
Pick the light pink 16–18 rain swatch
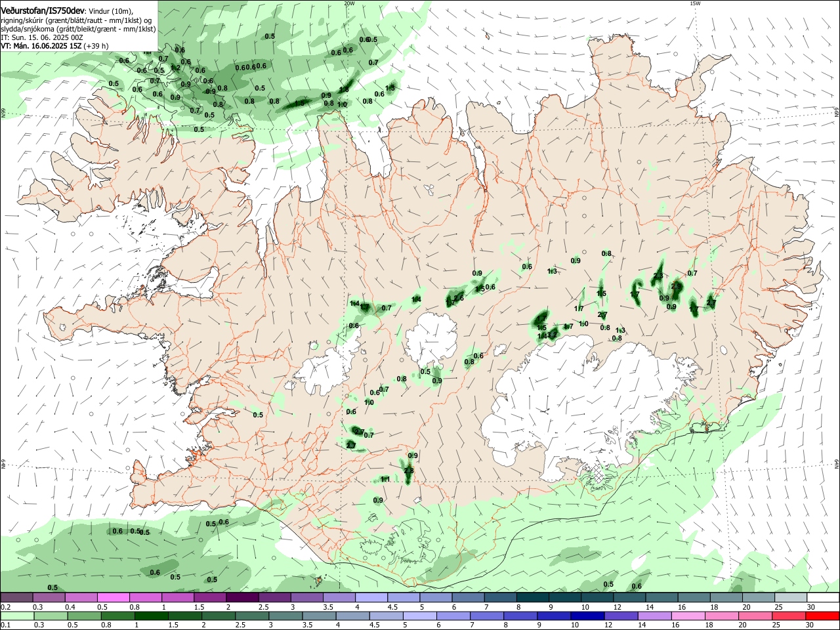[688, 616]
